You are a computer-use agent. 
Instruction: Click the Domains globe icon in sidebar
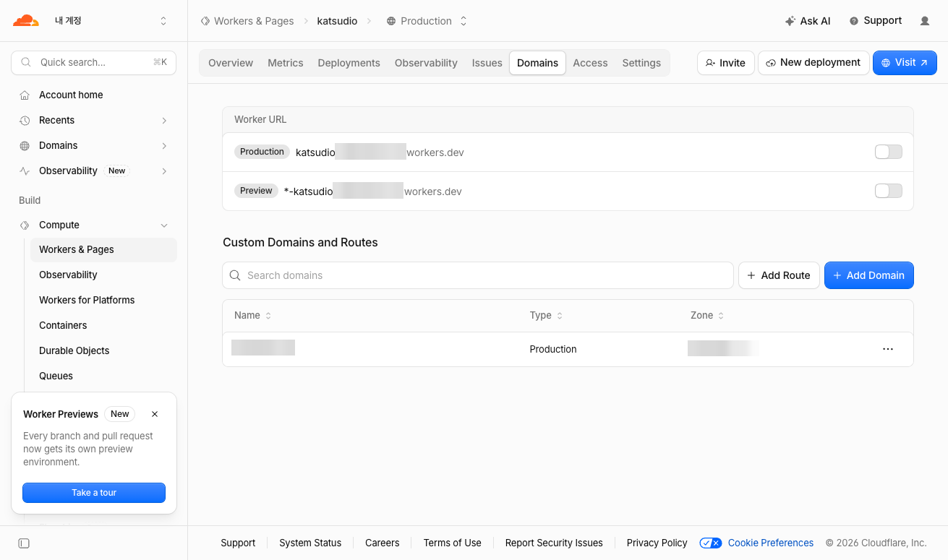(25, 145)
